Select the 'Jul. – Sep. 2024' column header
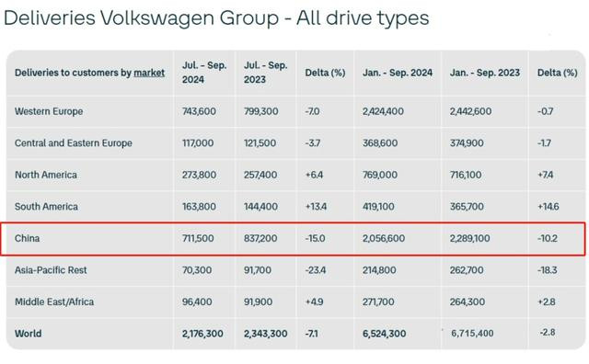This screenshot has height=364, width=589. 204,73
